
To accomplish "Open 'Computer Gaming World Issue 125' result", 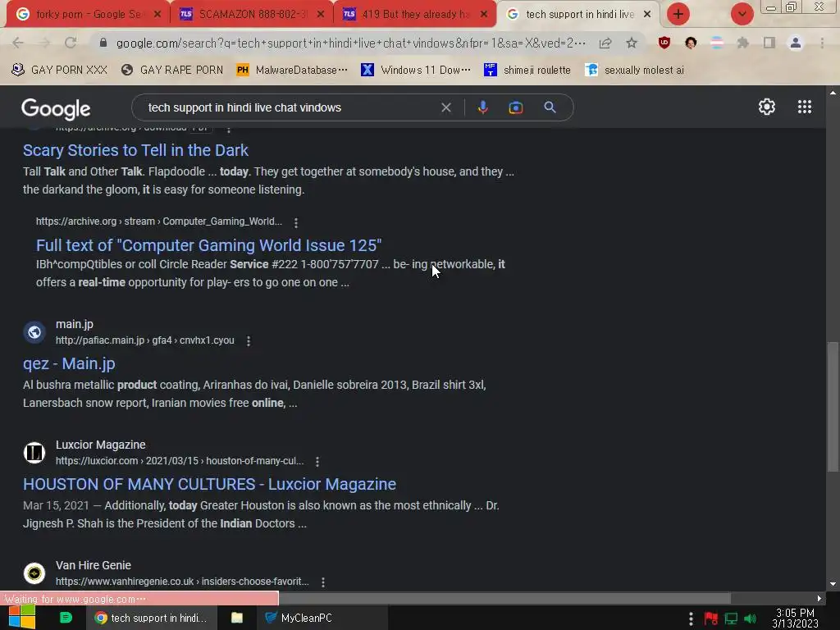I will pos(209,245).
